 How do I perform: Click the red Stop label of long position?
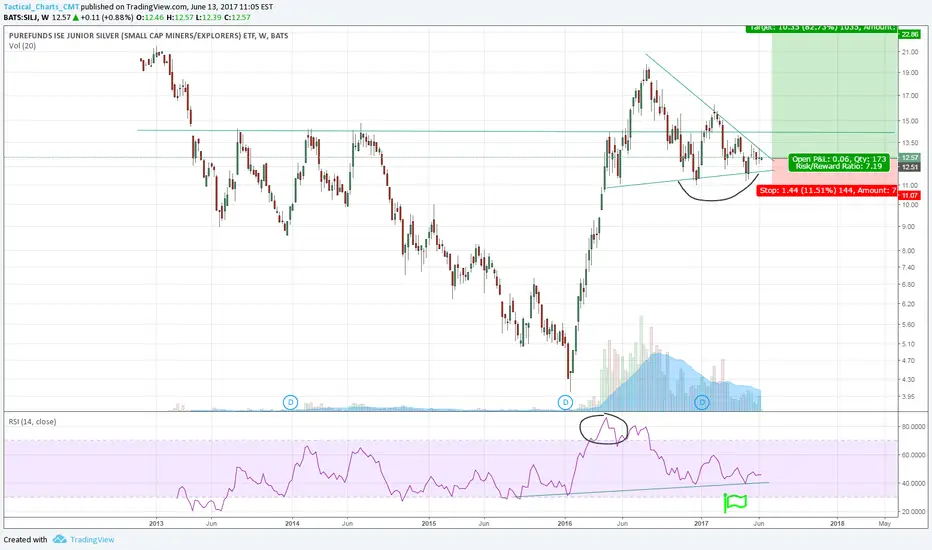[x=827, y=190]
